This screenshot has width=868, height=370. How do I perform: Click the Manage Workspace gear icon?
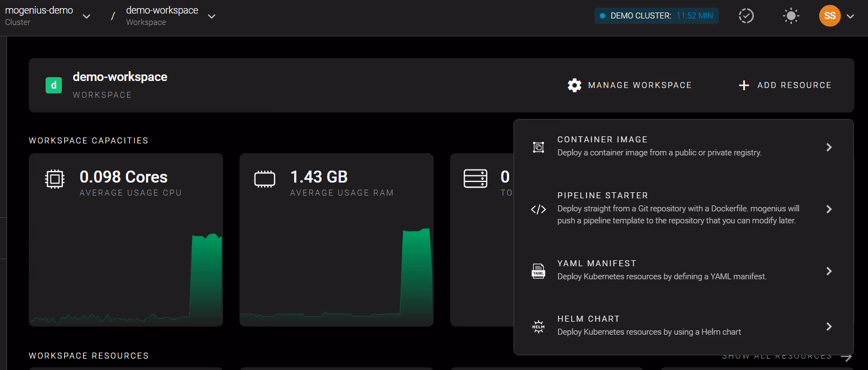(x=574, y=85)
